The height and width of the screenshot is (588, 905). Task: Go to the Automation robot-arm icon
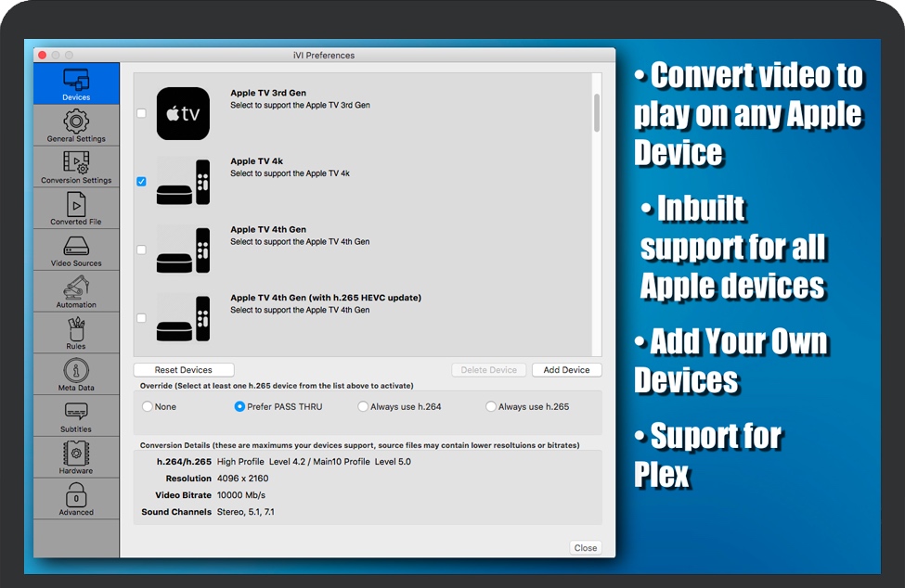pos(76,288)
